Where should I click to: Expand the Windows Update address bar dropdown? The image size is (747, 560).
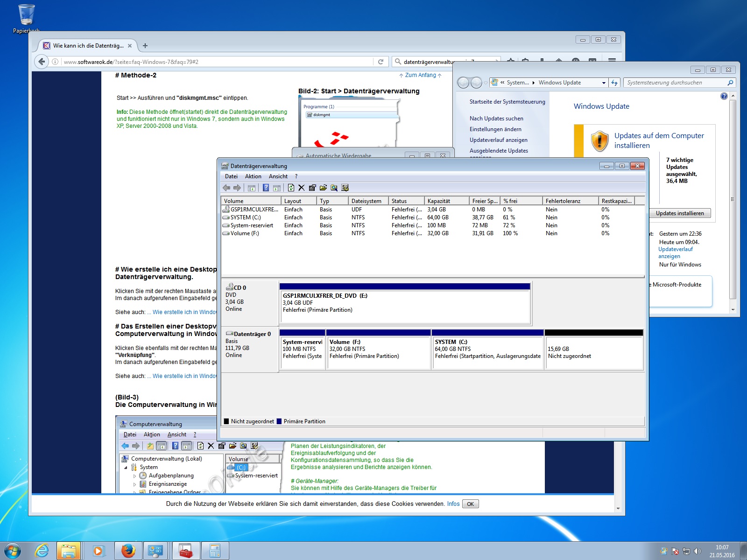coord(604,83)
